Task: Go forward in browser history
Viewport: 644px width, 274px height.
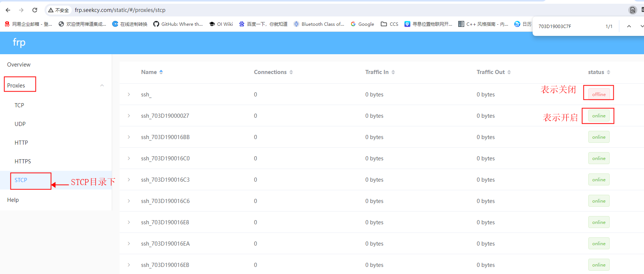Action: (x=21, y=10)
